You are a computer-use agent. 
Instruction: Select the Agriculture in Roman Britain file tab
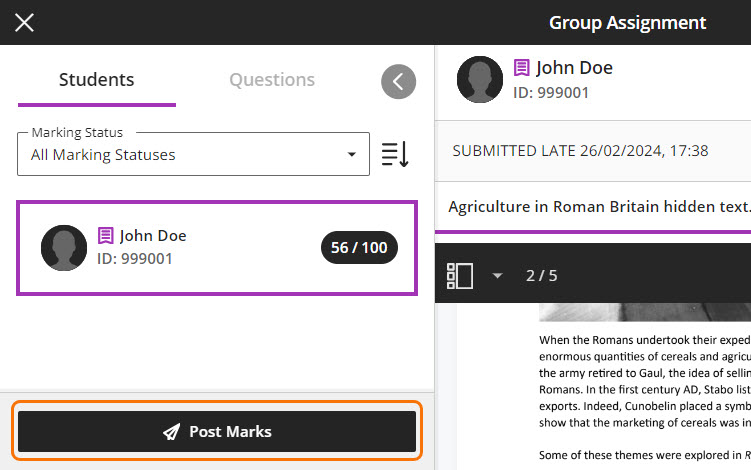pyautogui.click(x=598, y=207)
